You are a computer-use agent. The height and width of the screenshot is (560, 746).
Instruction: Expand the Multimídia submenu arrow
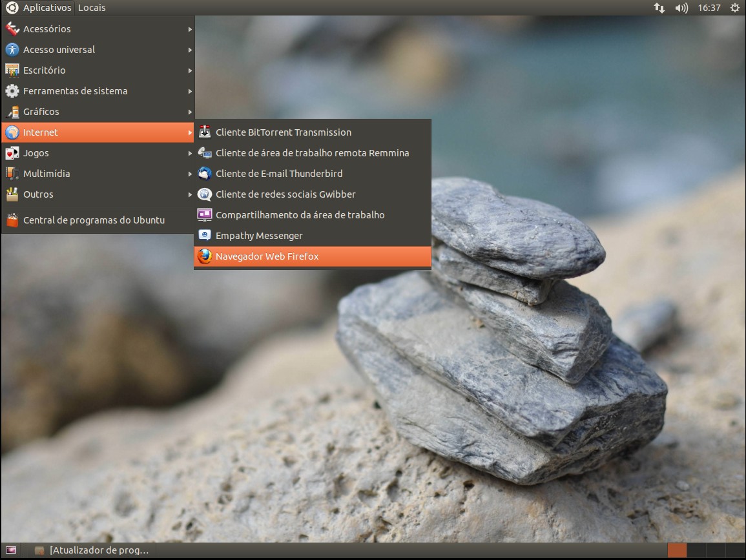[190, 174]
